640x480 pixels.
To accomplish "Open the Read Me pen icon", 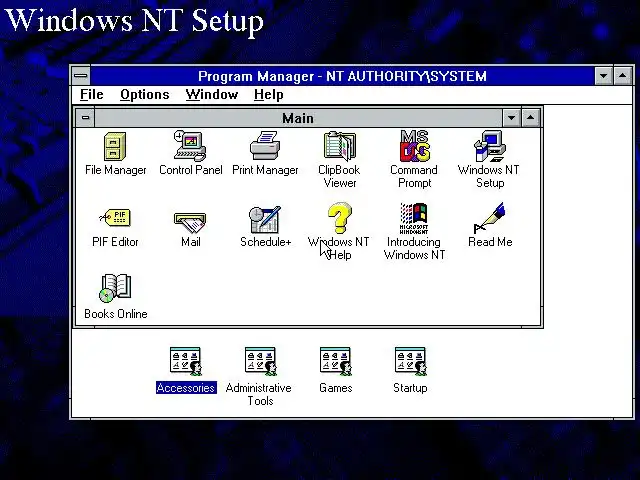I will pyautogui.click(x=490, y=218).
